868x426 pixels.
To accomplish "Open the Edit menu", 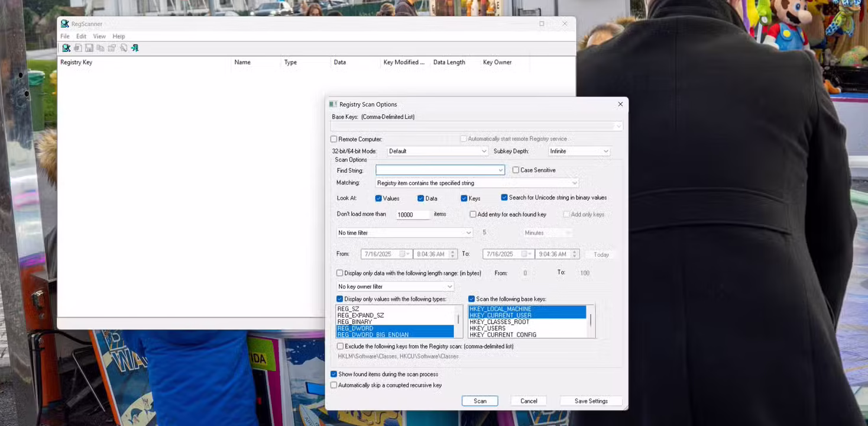I will click(x=80, y=36).
